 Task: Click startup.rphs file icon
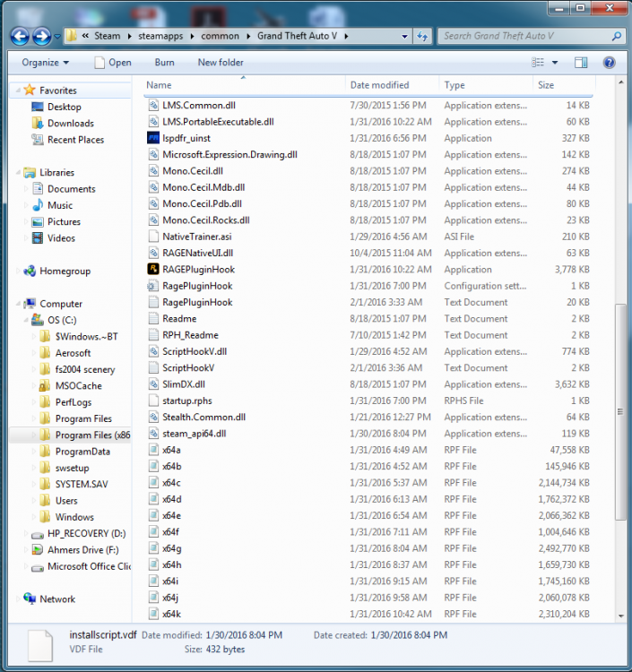tap(153, 401)
